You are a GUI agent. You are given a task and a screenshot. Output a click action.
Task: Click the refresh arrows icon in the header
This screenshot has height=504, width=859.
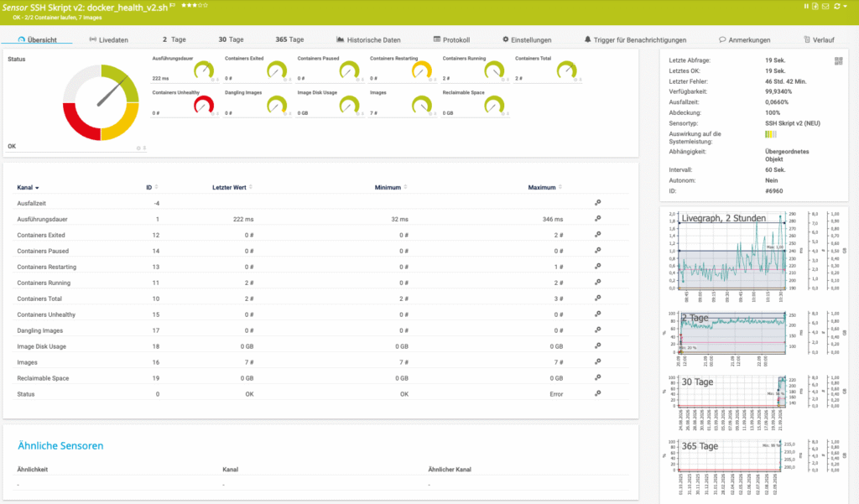click(836, 6)
